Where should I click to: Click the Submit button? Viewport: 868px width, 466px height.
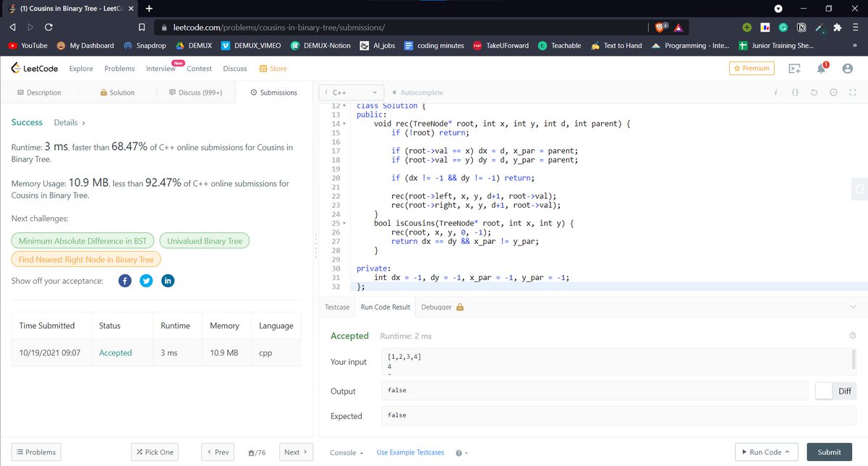pyautogui.click(x=829, y=452)
